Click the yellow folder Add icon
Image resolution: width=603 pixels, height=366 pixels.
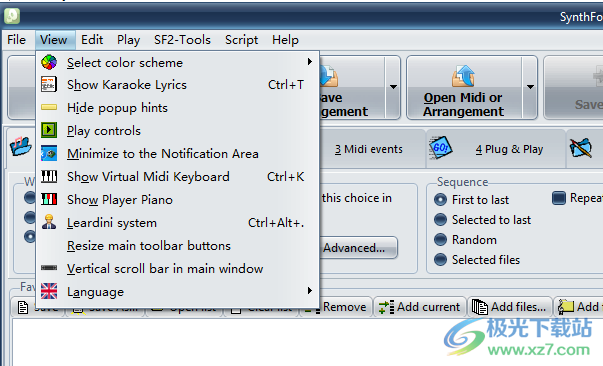[566, 307]
